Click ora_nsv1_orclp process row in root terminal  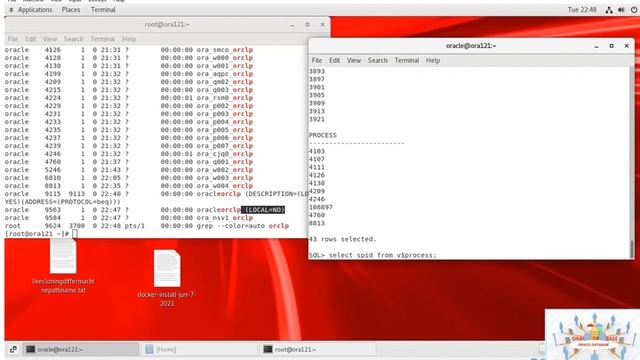(129, 218)
